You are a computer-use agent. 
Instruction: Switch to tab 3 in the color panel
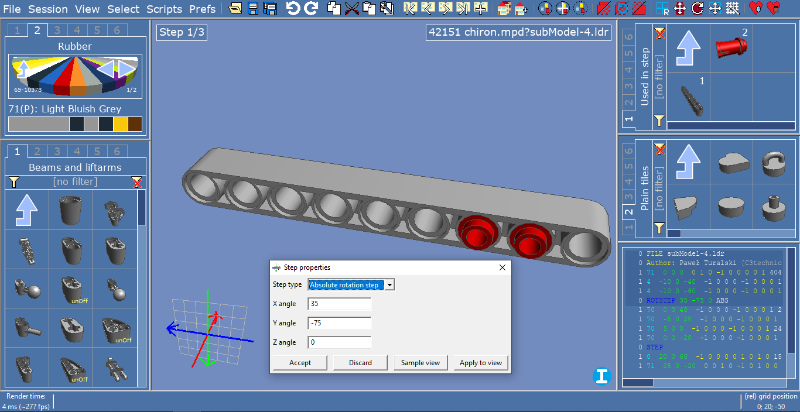click(x=59, y=30)
